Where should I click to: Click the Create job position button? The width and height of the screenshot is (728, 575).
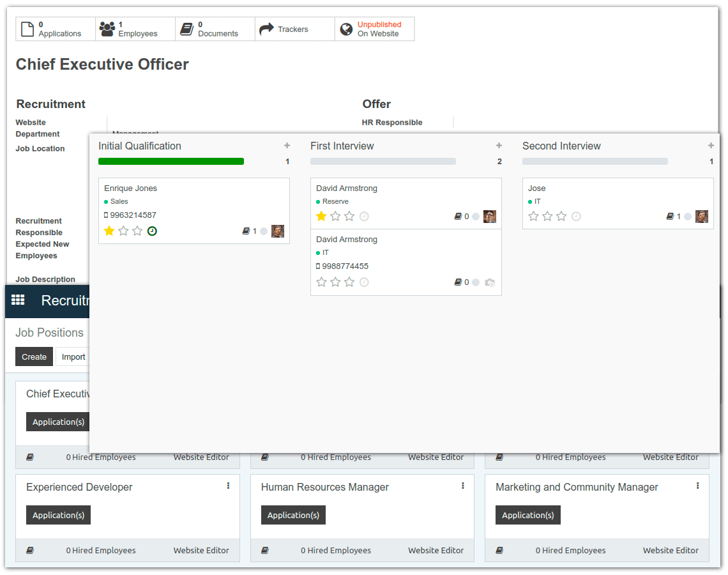tap(34, 356)
